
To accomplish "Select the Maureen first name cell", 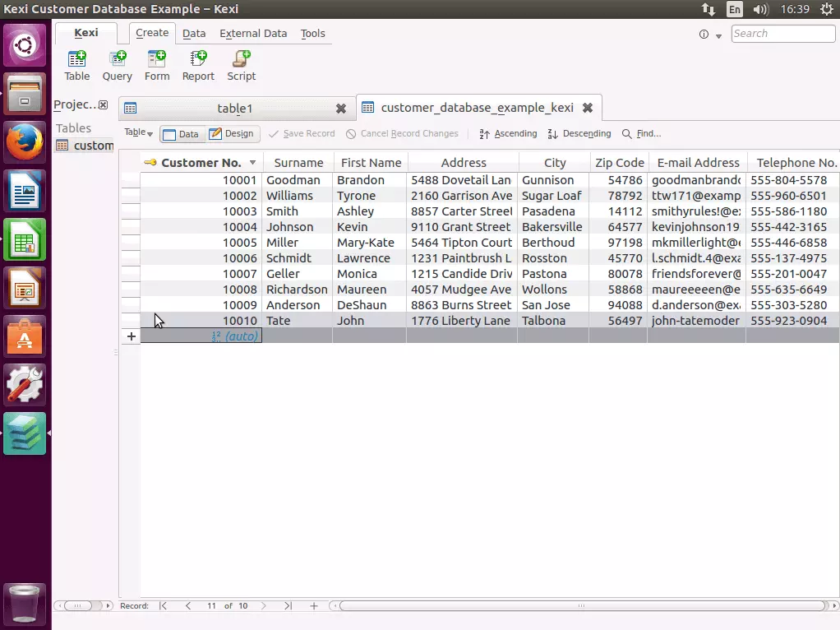I will (x=370, y=289).
